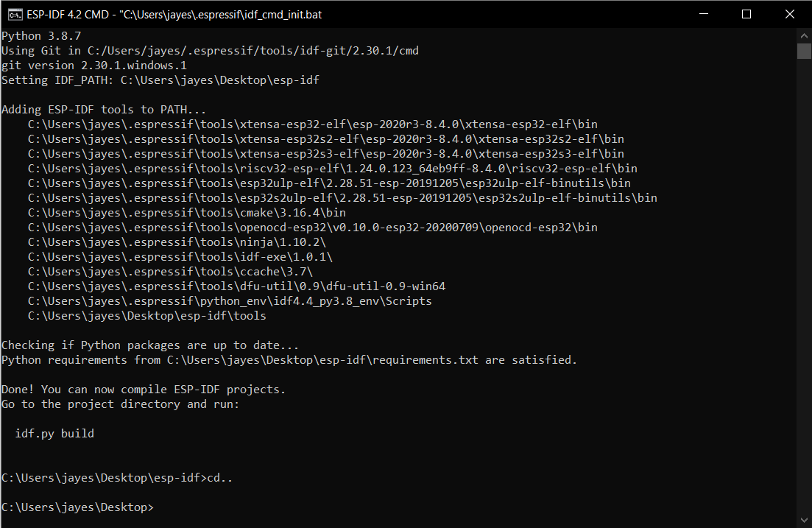
Task: Click the ninja\1.10.2 path line
Action: click(x=177, y=242)
